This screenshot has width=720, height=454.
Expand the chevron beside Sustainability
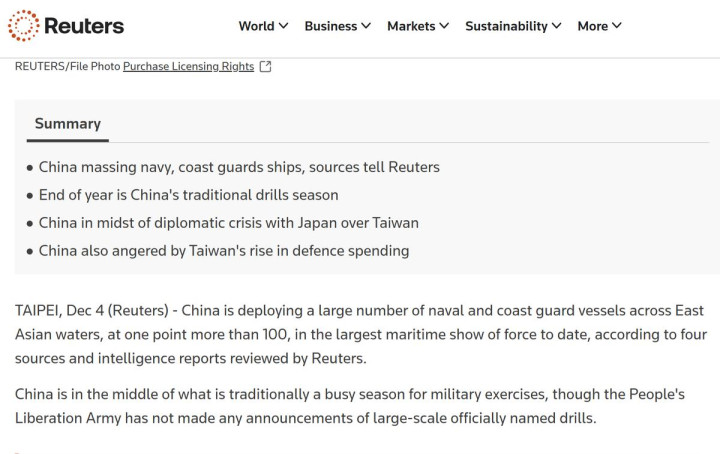tap(557, 26)
